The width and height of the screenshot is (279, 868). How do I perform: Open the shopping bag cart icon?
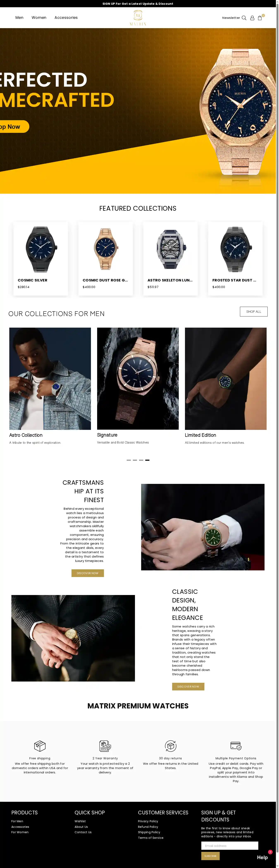[260, 18]
